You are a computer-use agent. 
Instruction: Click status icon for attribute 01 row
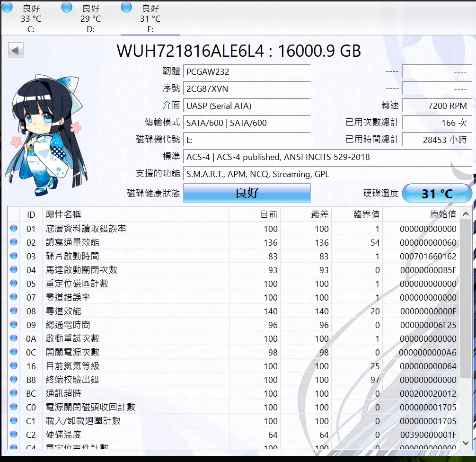(x=14, y=229)
